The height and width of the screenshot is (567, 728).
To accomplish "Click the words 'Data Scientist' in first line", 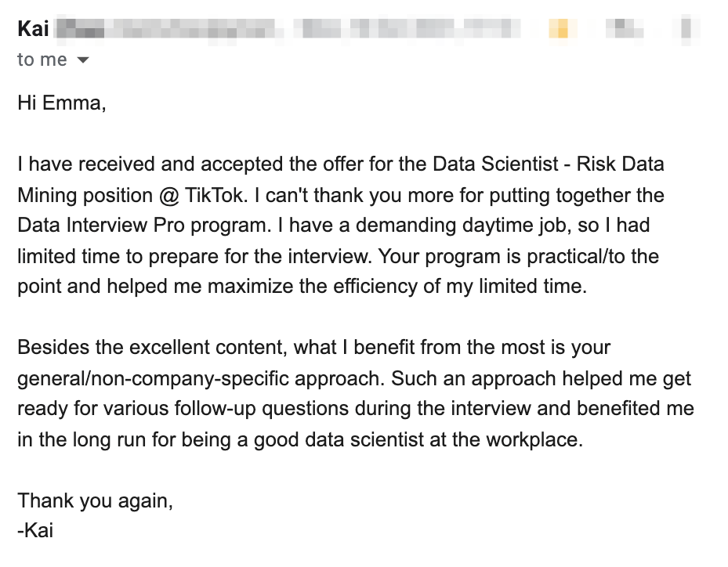I will coord(495,164).
